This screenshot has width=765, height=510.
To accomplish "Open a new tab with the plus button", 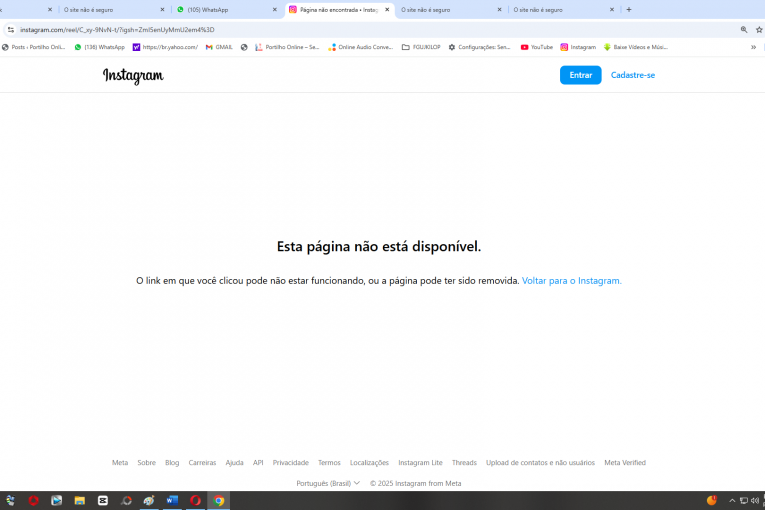I will coord(629,10).
